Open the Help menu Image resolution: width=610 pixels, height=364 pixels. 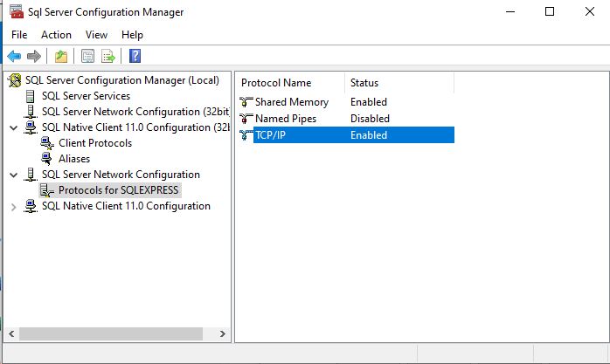(x=132, y=35)
